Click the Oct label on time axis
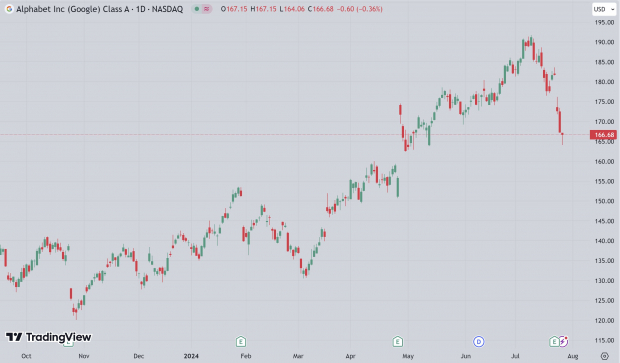The width and height of the screenshot is (620, 363). [x=26, y=356]
